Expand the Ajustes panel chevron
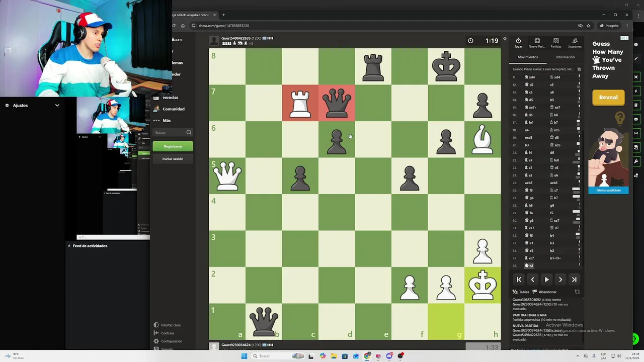 pyautogui.click(x=57, y=105)
